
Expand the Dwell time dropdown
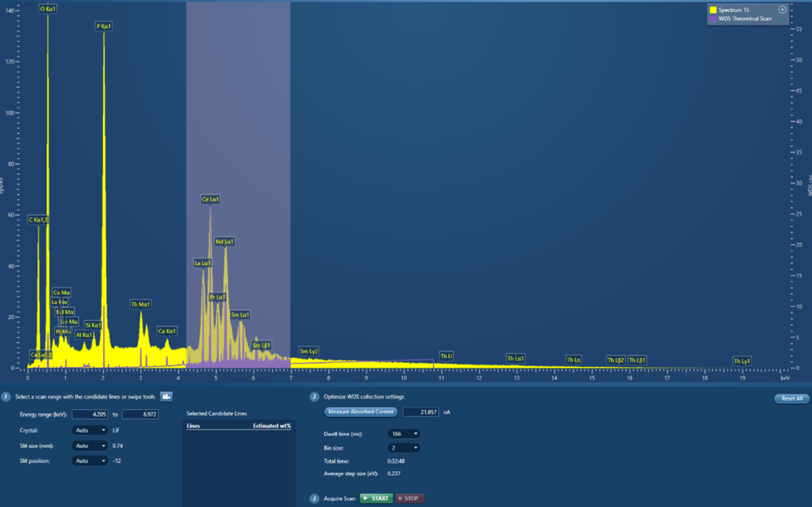(404, 433)
